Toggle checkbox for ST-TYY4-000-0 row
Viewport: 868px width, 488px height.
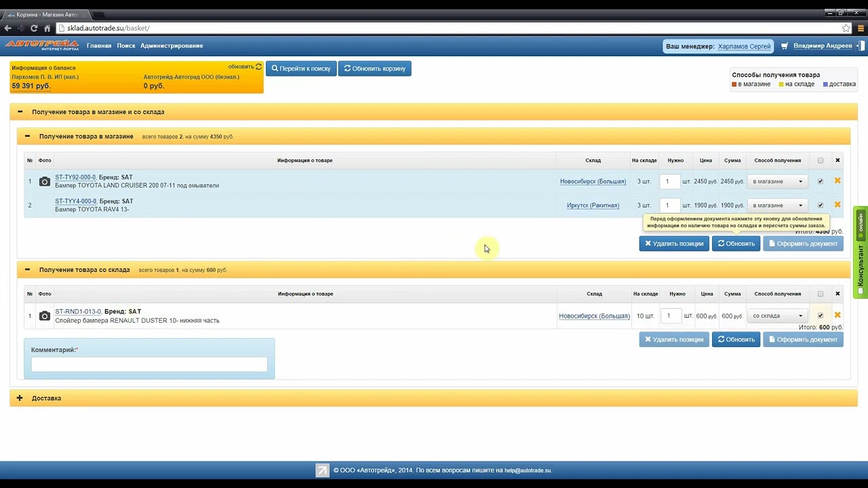pyautogui.click(x=821, y=205)
